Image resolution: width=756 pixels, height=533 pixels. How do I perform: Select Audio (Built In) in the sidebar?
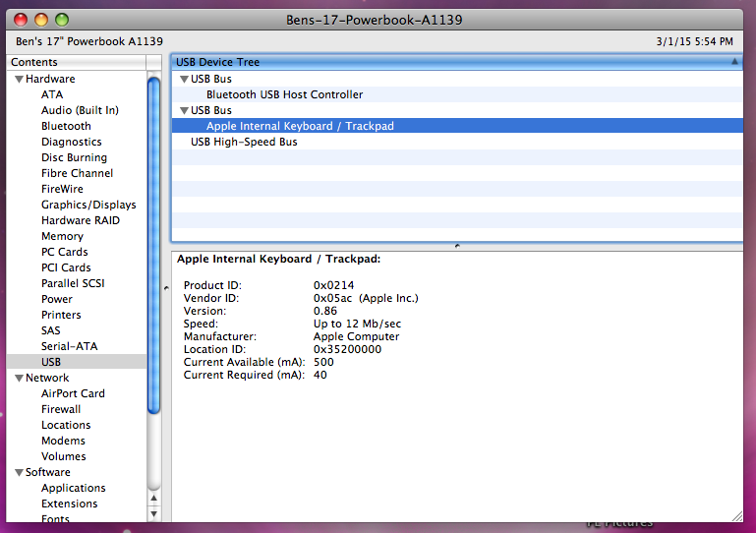(x=80, y=110)
